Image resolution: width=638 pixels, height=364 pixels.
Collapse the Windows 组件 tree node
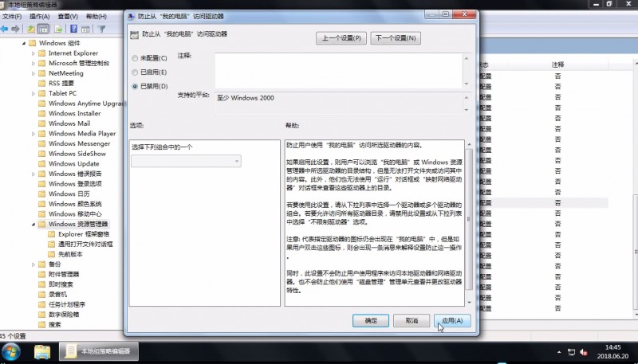pyautogui.click(x=24, y=43)
